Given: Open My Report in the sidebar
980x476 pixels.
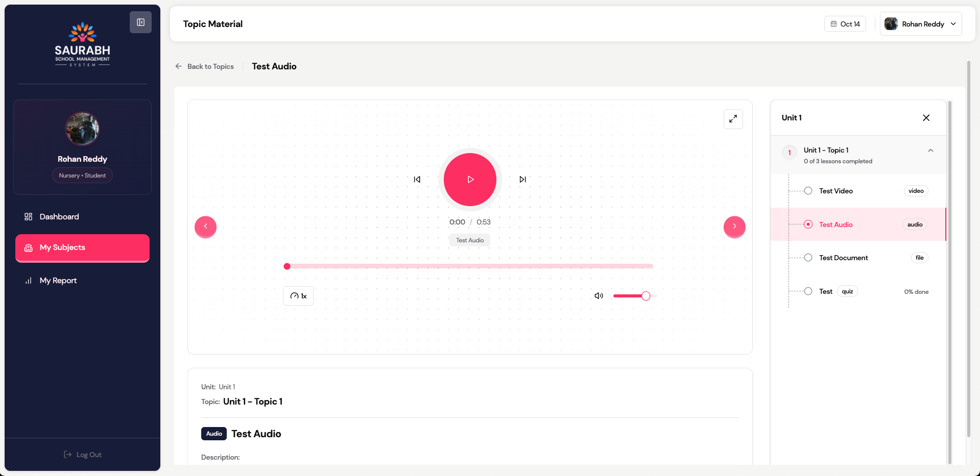Looking at the screenshot, I should (x=58, y=281).
